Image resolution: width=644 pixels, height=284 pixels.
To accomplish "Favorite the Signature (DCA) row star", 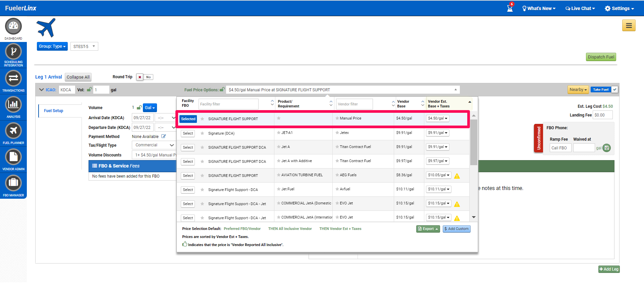I will coord(202,133).
